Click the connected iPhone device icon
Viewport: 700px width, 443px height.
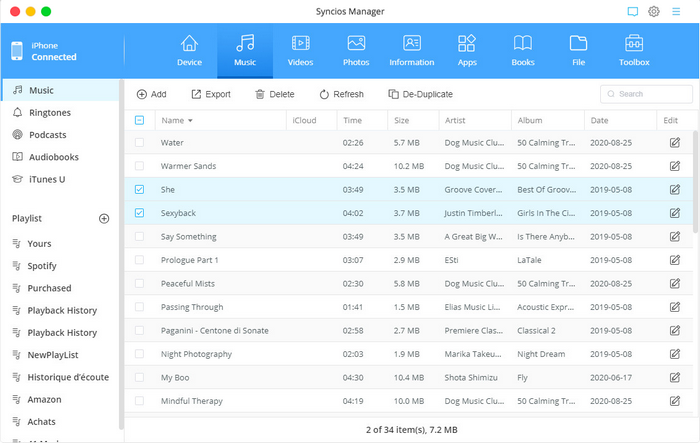coord(17,51)
